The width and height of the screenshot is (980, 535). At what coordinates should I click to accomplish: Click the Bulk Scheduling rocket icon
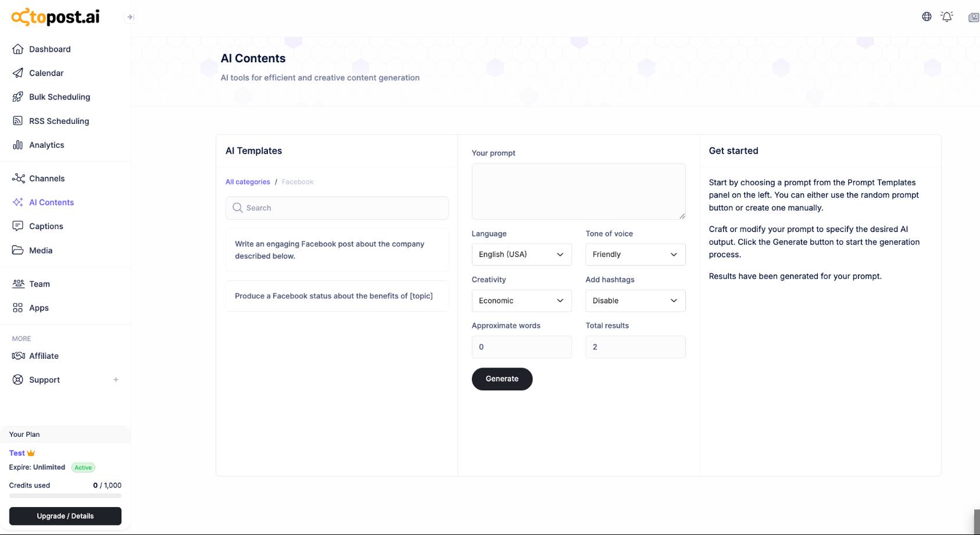coord(18,97)
